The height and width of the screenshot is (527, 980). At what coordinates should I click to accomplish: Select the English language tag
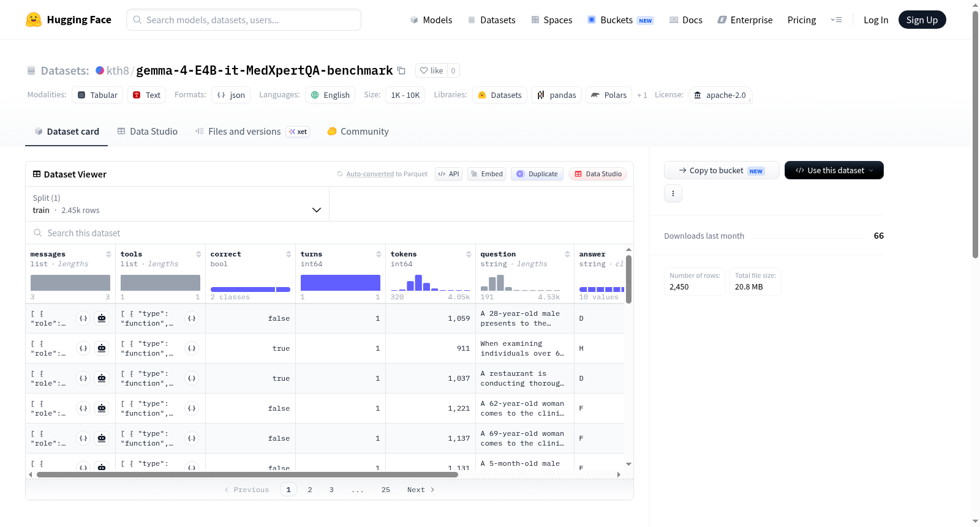coord(330,95)
